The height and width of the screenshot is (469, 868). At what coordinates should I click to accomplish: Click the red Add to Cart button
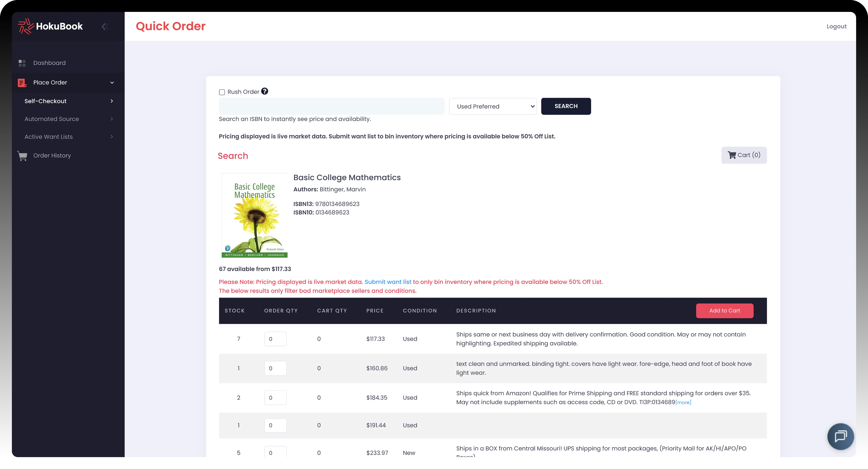tap(724, 310)
